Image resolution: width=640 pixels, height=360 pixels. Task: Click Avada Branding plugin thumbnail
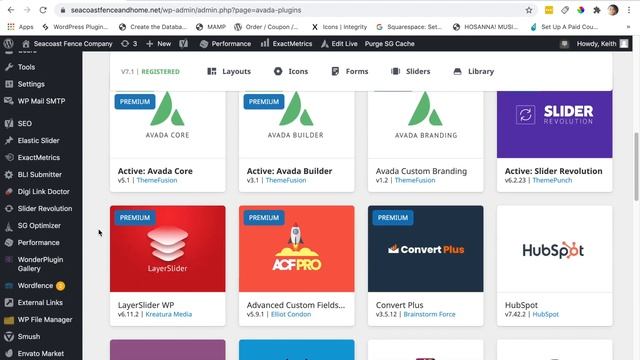[425, 124]
